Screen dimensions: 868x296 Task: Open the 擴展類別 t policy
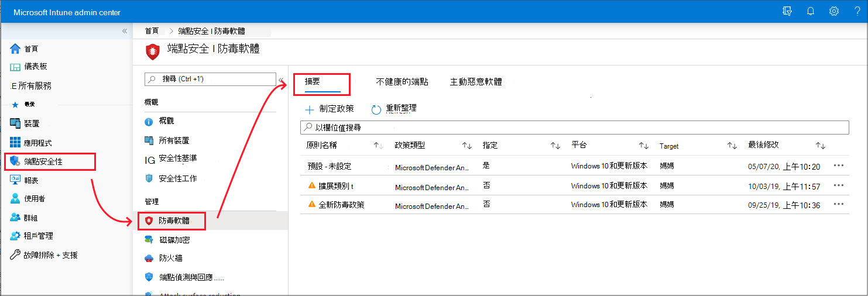pyautogui.click(x=335, y=185)
